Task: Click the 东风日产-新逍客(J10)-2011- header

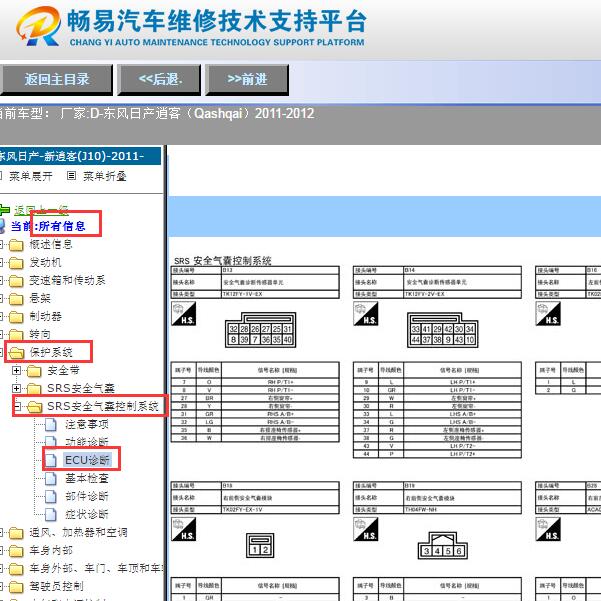Action: (80, 156)
